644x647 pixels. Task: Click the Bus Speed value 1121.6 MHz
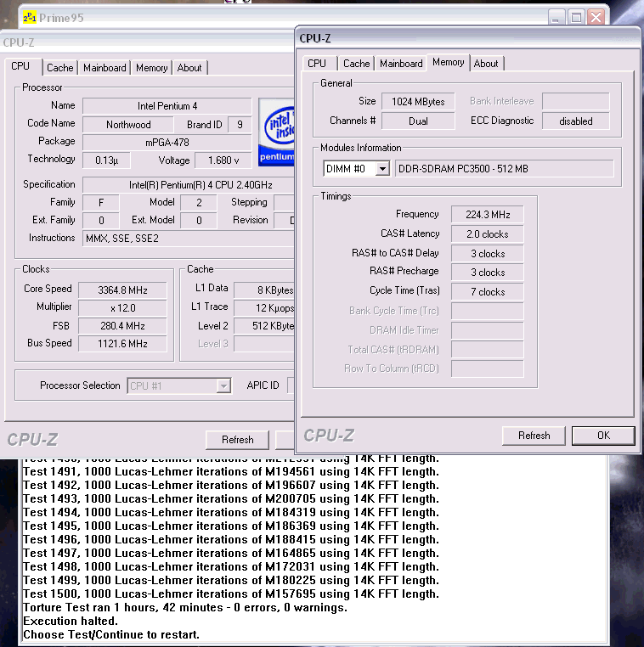click(122, 344)
